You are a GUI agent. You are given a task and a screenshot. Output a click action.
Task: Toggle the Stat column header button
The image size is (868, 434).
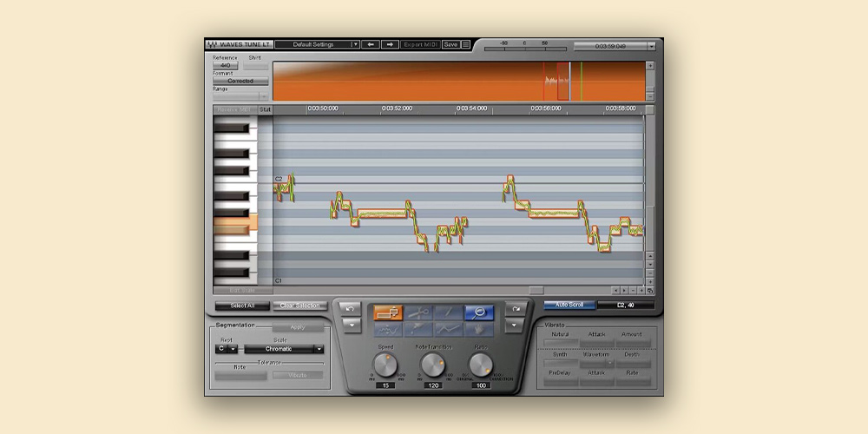point(265,109)
